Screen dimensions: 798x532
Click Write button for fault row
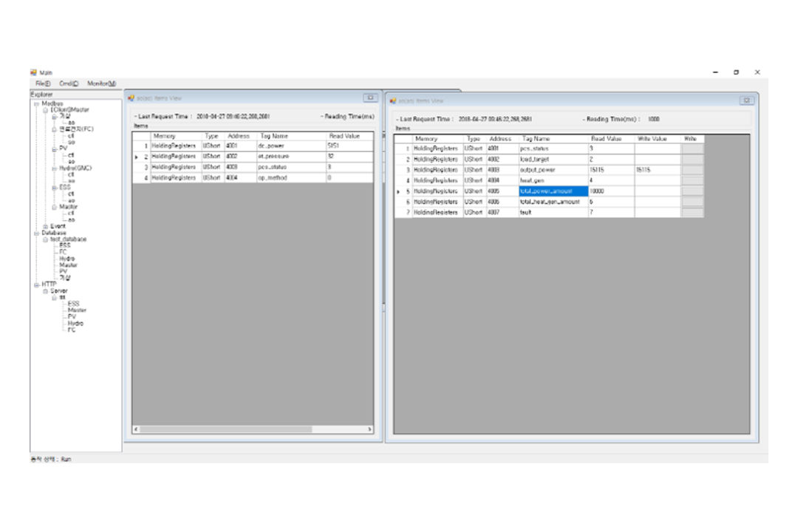[x=692, y=213]
